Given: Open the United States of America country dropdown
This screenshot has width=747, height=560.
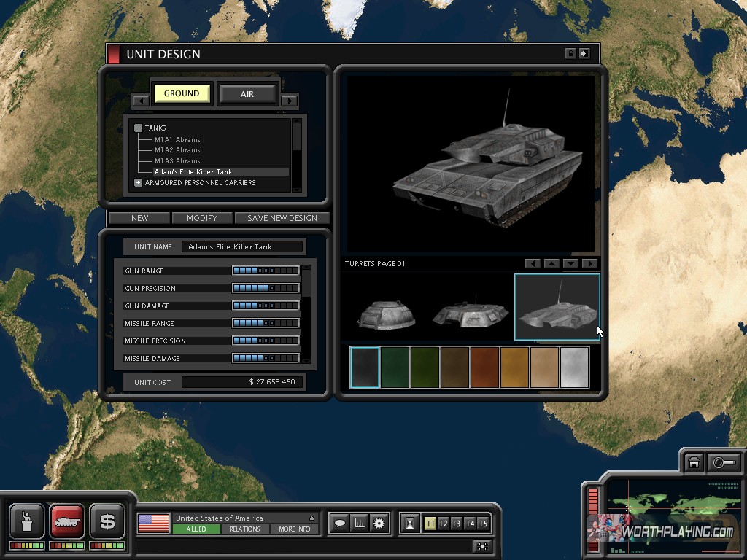Looking at the screenshot, I should coord(311,518).
